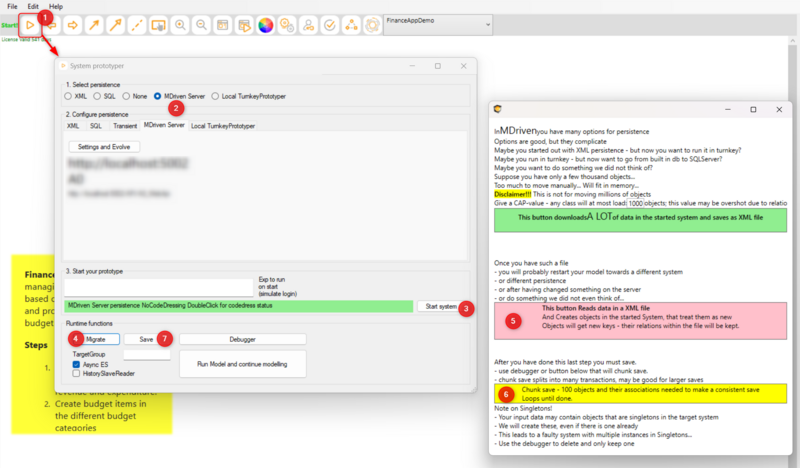
Task: Open the Edit menu
Action: click(x=33, y=6)
